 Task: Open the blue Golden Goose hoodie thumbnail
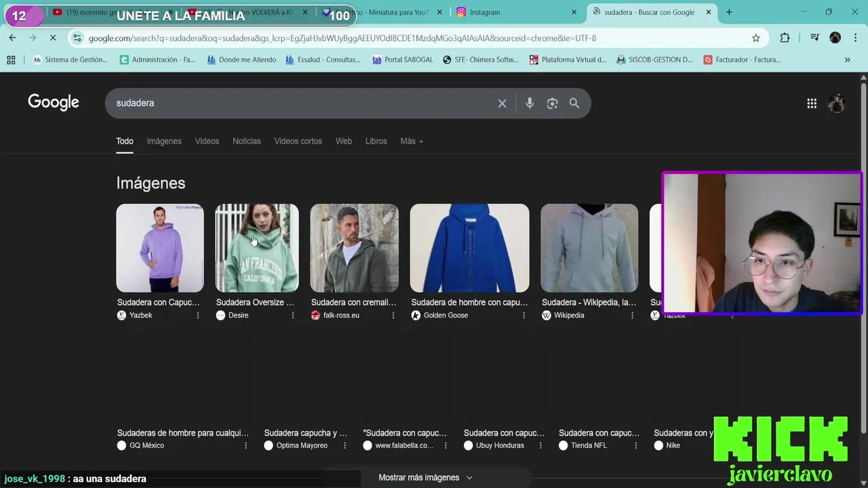(469, 248)
